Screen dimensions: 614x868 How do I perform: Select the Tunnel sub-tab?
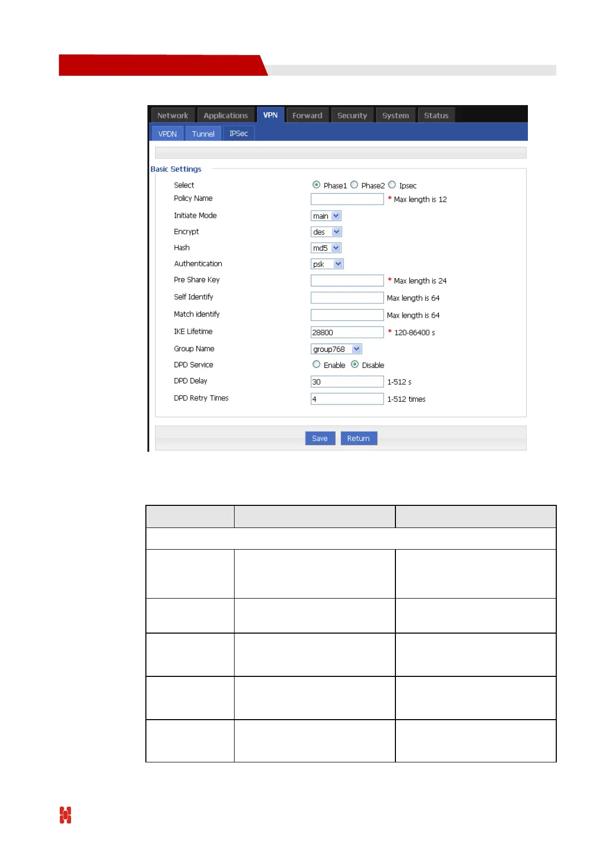click(x=203, y=134)
